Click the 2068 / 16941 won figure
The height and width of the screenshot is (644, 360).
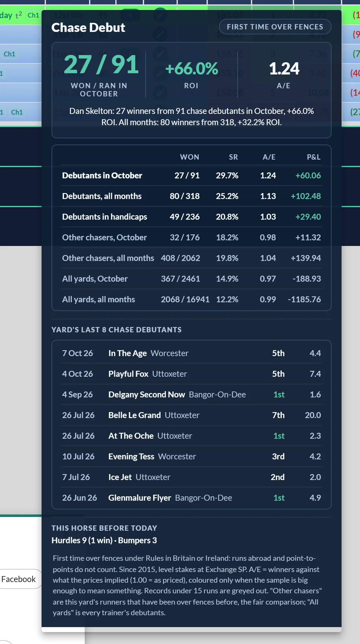(x=185, y=299)
